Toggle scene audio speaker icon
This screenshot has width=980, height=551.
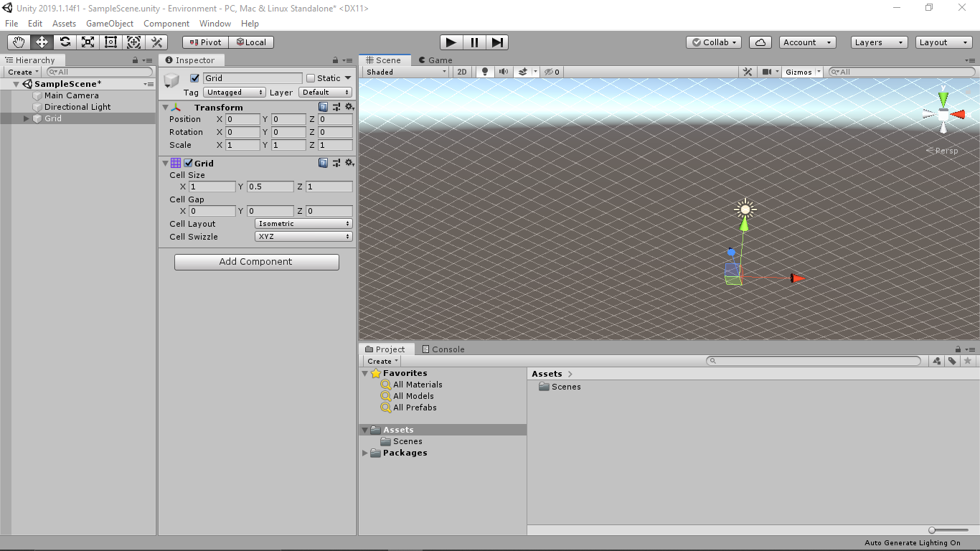click(503, 72)
